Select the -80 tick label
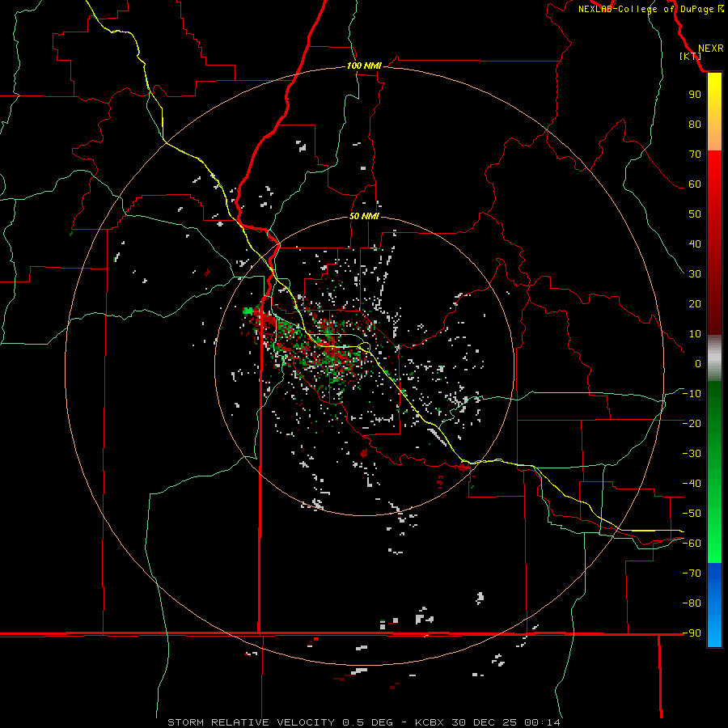 [x=692, y=603]
